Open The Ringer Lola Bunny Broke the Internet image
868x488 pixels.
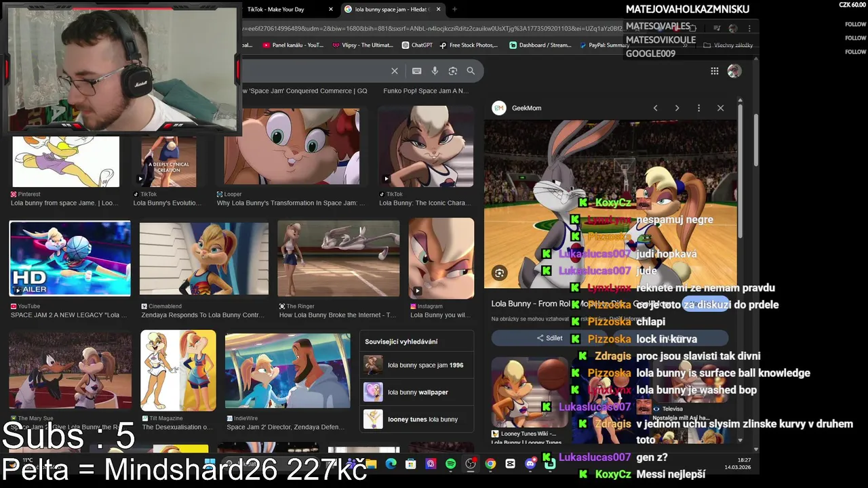[338, 258]
